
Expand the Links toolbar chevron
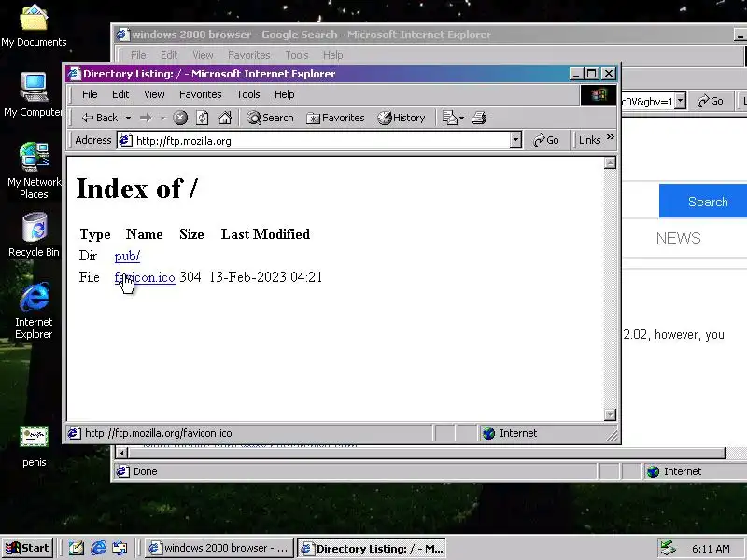pos(611,137)
